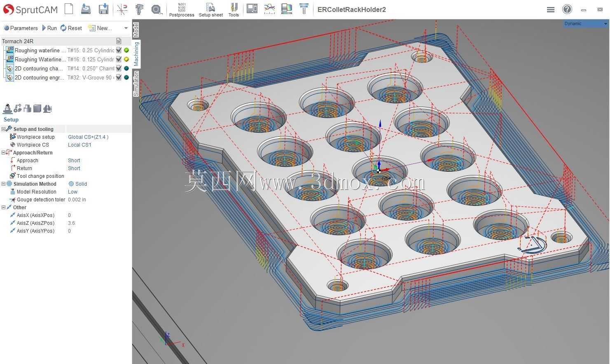Open the CNC machine controller icon
Viewport: 610px width, 364px height.
(252, 9)
